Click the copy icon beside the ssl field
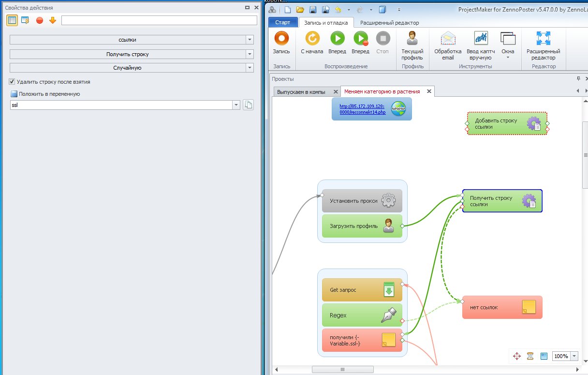588x375 pixels. [x=248, y=105]
